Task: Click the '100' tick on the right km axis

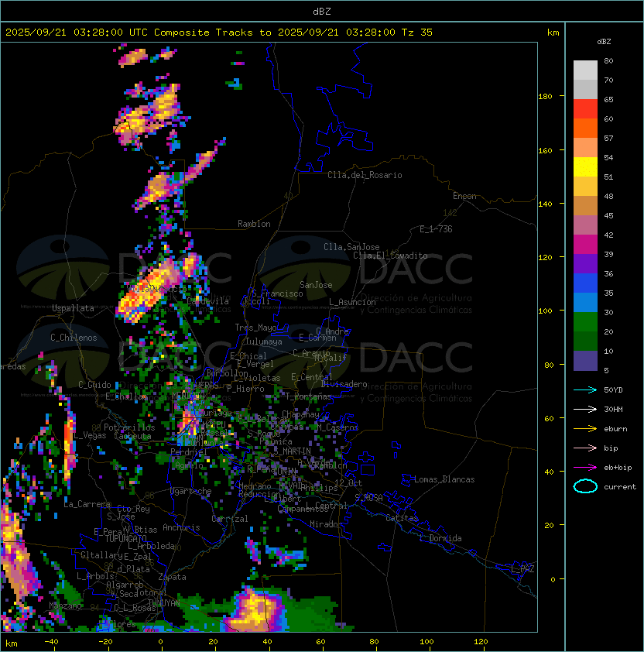Action: click(x=545, y=311)
